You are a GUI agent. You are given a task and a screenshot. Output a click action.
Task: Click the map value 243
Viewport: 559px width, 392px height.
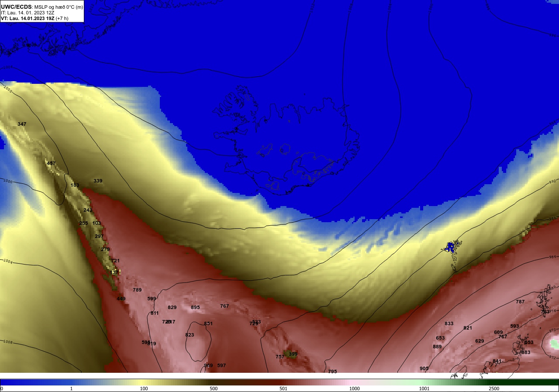pyautogui.click(x=88, y=210)
